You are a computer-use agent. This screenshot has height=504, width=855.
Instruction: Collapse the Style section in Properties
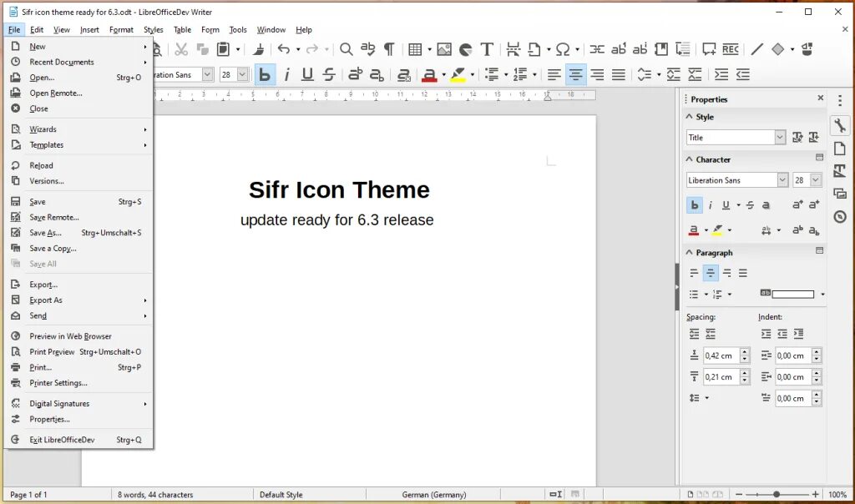[x=689, y=117]
